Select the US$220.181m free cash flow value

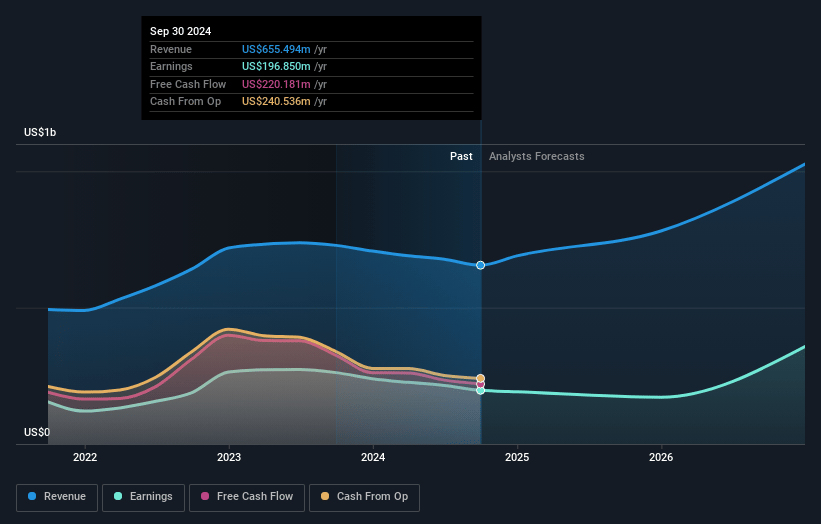point(276,84)
